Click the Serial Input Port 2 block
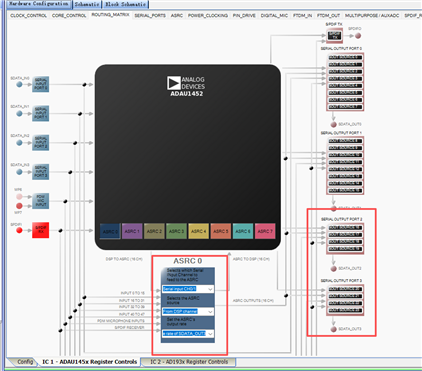The width and height of the screenshot is (422, 371). [41, 143]
